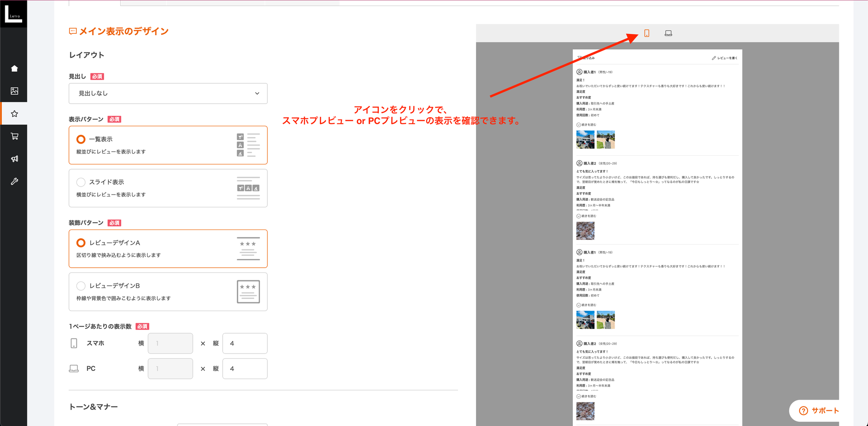The width and height of the screenshot is (868, 426).
Task: Click the Letro logo in sidebar
Action: [x=13, y=13]
